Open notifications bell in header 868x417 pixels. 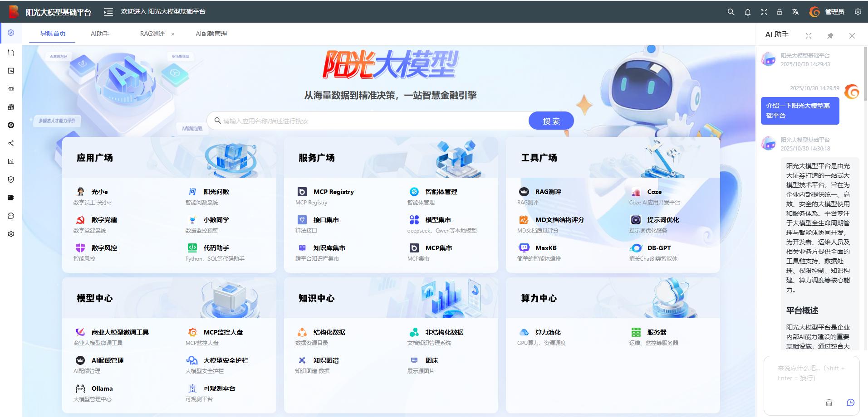(748, 12)
